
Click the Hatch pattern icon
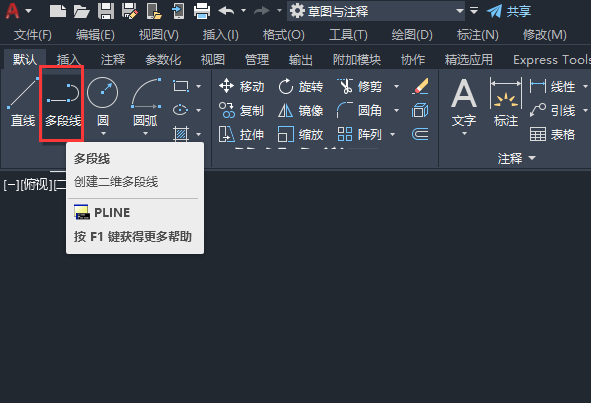coord(181,133)
